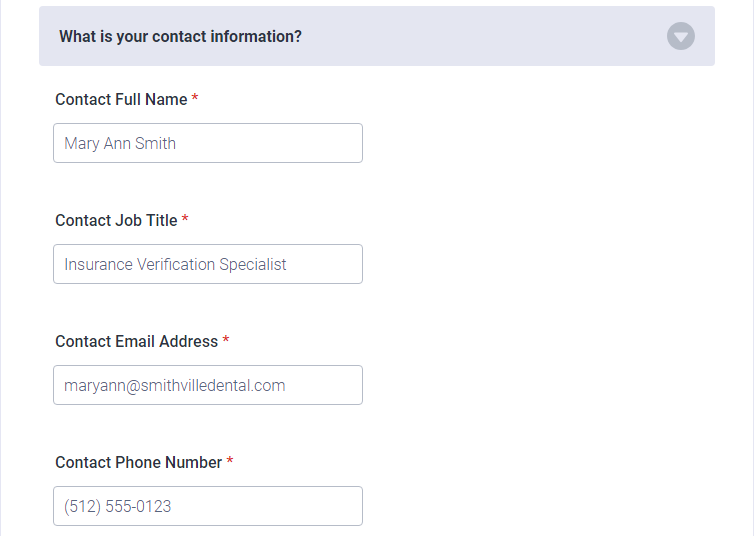Click the 'Contact Phone Number' label
The width and height of the screenshot is (754, 536).
[x=138, y=462]
